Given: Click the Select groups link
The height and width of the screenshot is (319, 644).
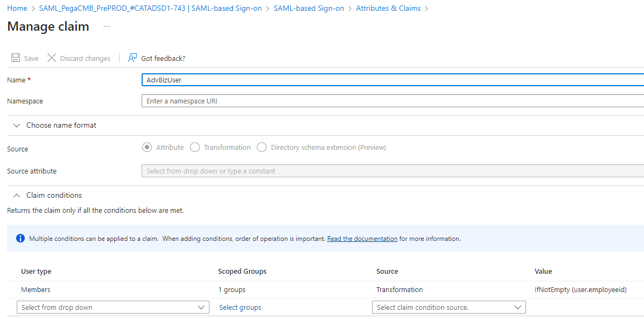Looking at the screenshot, I should tap(240, 307).
